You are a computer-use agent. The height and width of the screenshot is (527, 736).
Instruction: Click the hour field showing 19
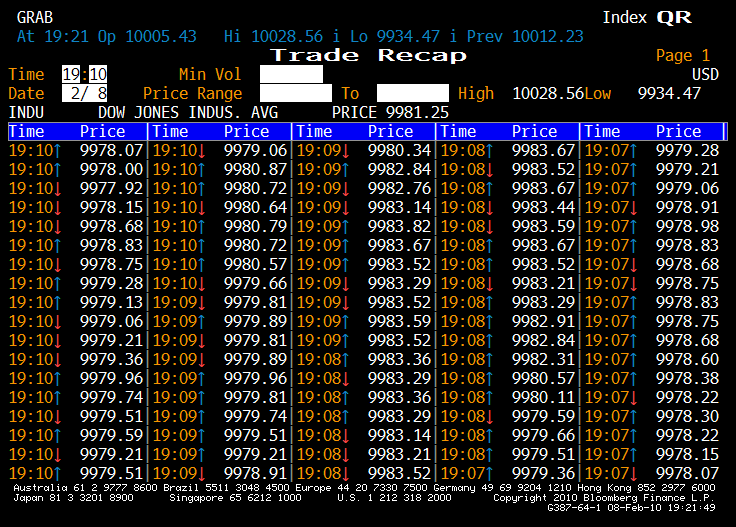coord(71,74)
